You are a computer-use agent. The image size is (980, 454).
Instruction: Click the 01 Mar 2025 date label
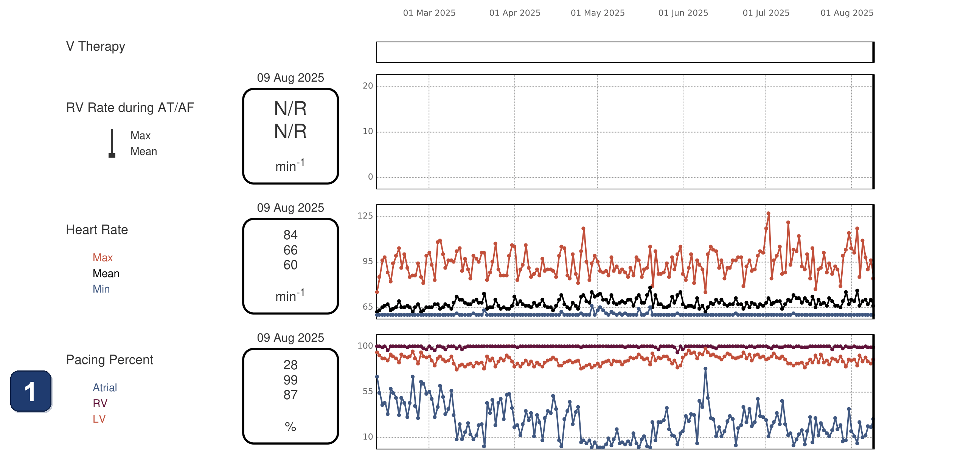(x=429, y=13)
